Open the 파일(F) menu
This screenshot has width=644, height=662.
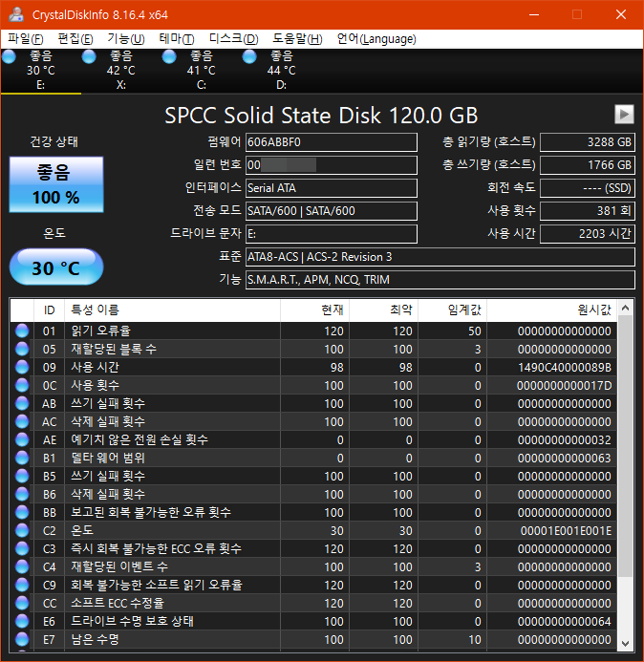click(x=26, y=39)
